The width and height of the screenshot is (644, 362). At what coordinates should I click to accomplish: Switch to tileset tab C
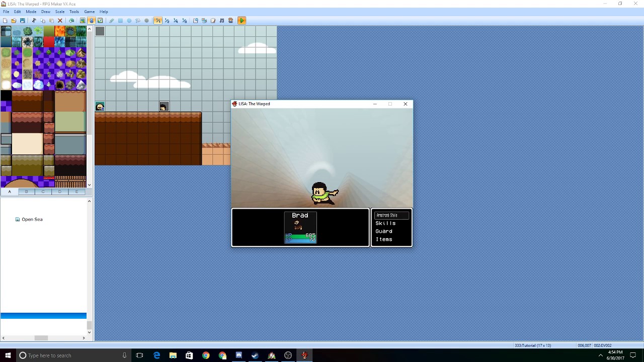(x=43, y=192)
